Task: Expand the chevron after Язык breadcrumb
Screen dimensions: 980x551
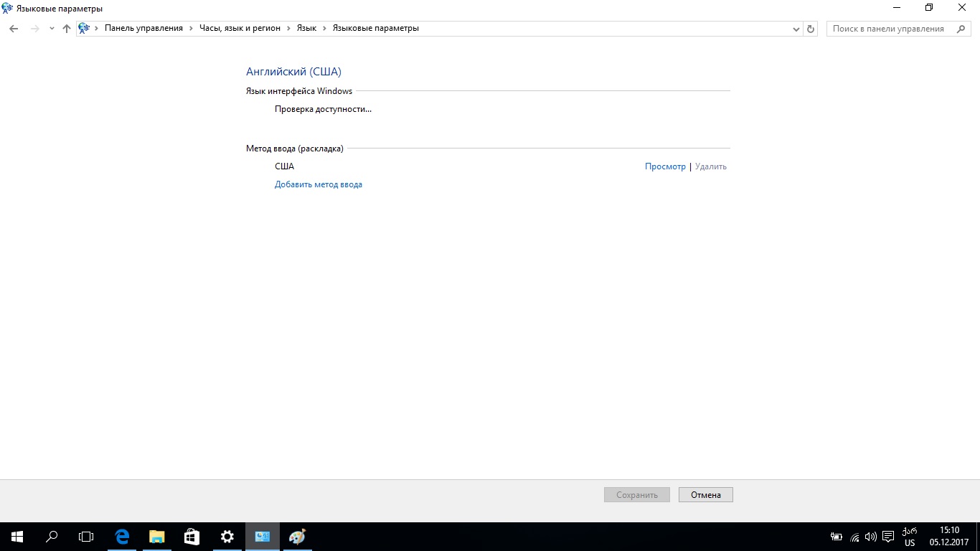Action: (x=324, y=29)
